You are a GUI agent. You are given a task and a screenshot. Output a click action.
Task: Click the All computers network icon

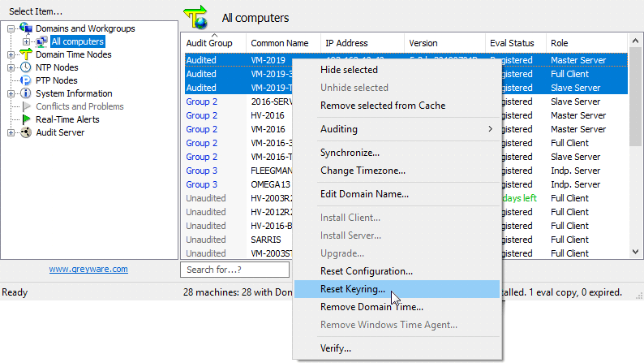pyautogui.click(x=41, y=41)
